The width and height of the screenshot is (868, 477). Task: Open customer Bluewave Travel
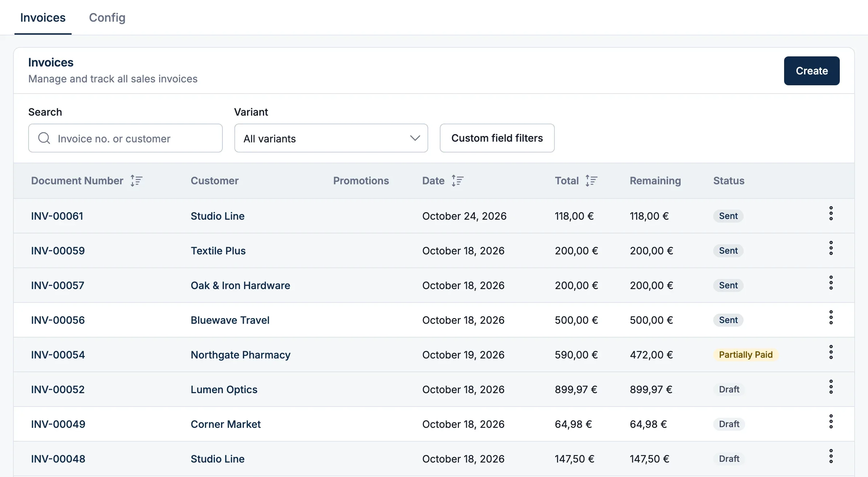[230, 320]
